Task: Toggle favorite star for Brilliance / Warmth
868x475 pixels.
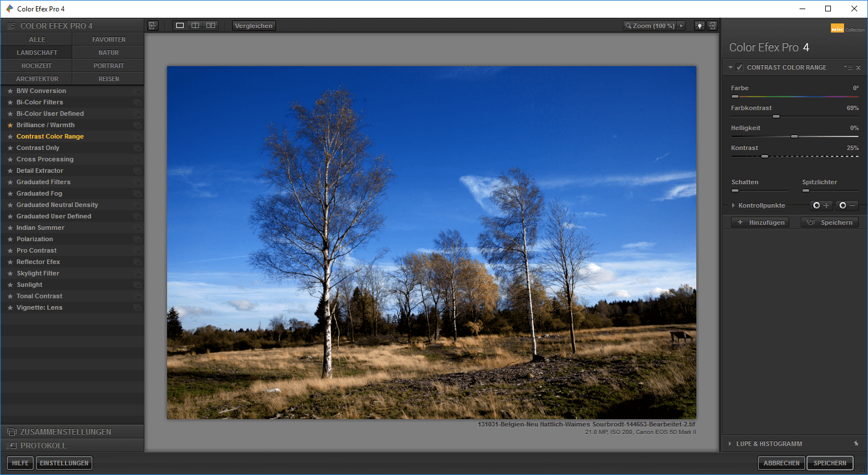Action: click(x=10, y=125)
